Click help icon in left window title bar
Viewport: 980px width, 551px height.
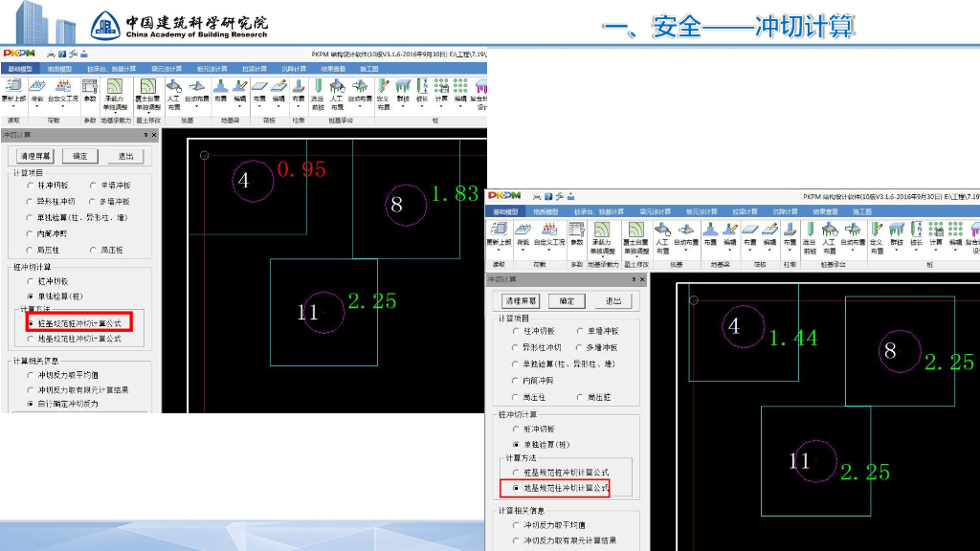point(62,54)
